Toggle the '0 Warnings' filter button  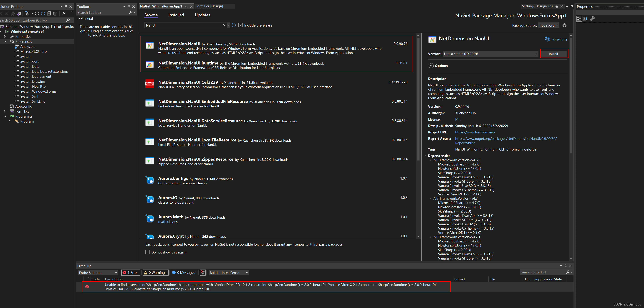point(155,273)
